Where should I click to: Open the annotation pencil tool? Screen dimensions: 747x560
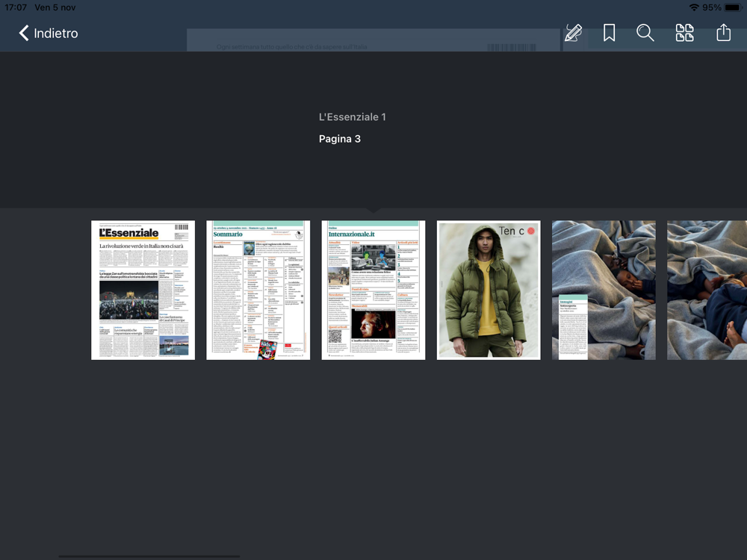[573, 33]
